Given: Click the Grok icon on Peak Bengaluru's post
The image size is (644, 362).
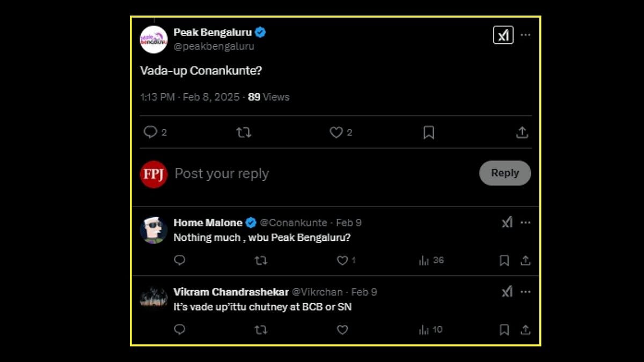Looking at the screenshot, I should 503,35.
